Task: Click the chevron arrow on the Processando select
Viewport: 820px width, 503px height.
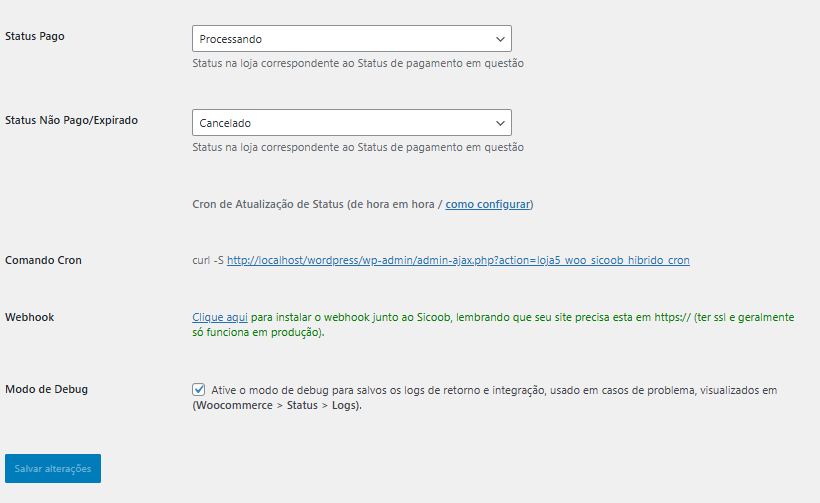Action: tap(500, 39)
